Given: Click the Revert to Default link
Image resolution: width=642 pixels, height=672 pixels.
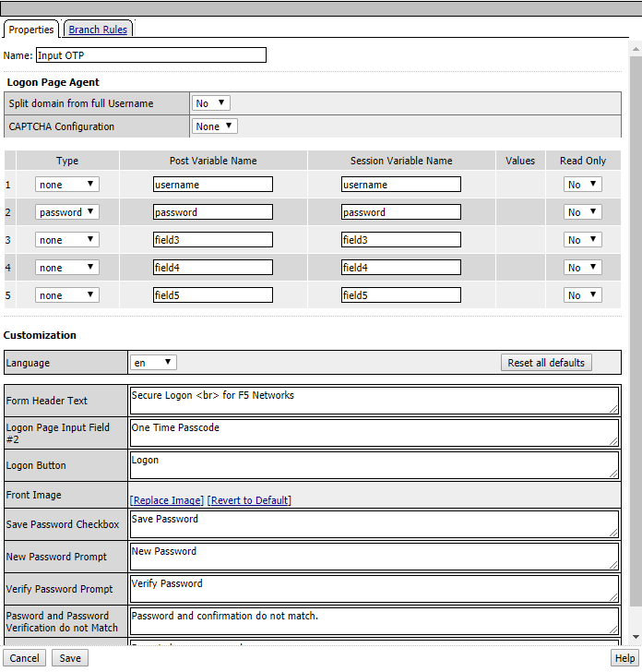Looking at the screenshot, I should [x=249, y=500].
